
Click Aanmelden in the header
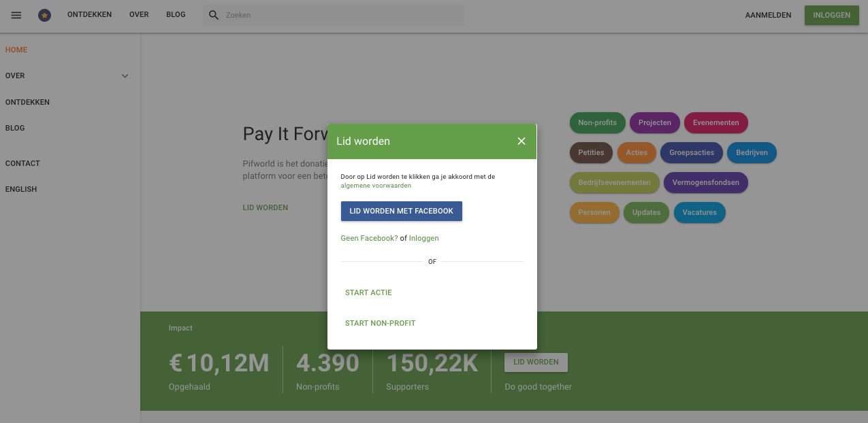coord(768,15)
